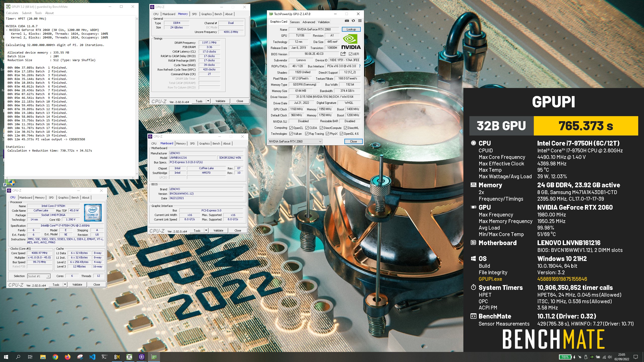Image resolution: width=644 pixels, height=362 pixels.
Task: Click the battery 98% tray indicator
Action: [565, 357]
